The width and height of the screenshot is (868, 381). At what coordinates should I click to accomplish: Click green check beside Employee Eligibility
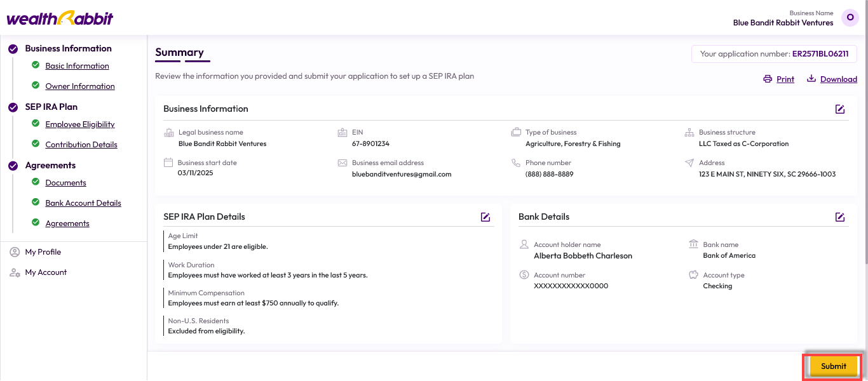pyautogui.click(x=36, y=123)
